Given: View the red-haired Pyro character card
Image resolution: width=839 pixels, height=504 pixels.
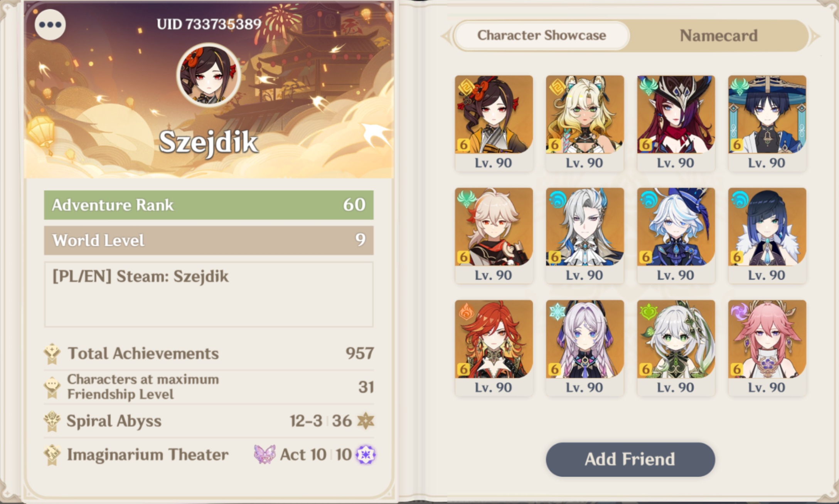Looking at the screenshot, I should click(494, 348).
